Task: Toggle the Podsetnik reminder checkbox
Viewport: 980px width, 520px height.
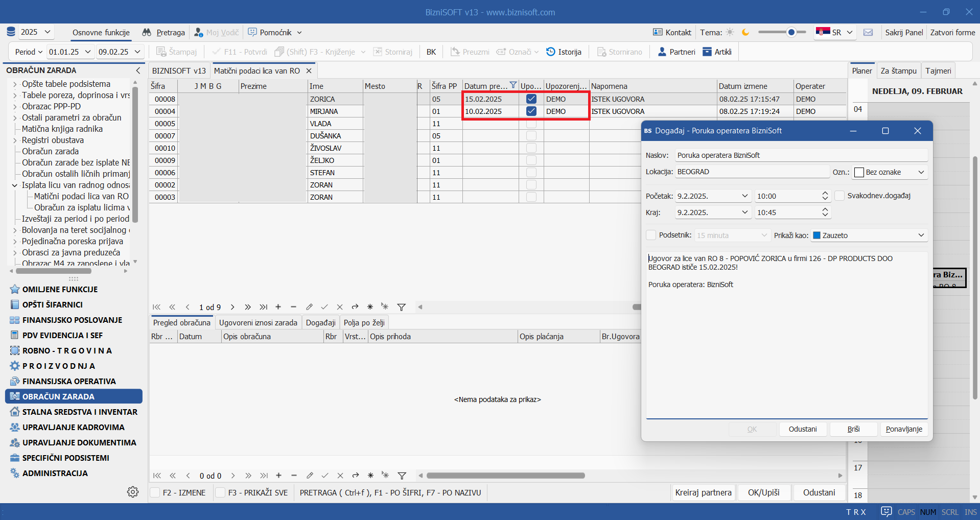Action: pyautogui.click(x=651, y=235)
